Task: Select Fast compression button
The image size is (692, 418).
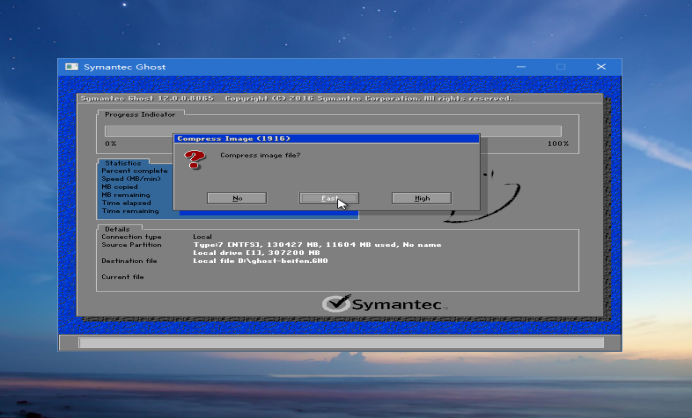Action: (x=329, y=198)
